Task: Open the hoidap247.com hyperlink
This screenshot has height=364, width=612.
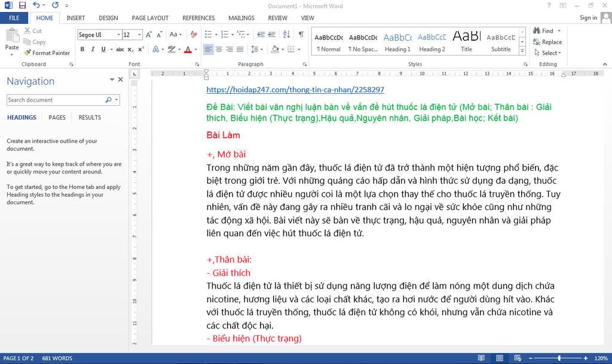Action: point(295,90)
